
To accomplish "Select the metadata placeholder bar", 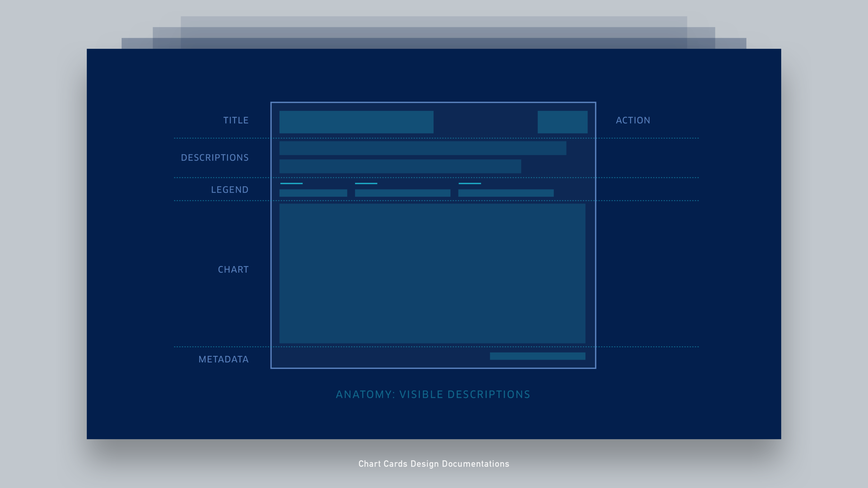I will 537,356.
